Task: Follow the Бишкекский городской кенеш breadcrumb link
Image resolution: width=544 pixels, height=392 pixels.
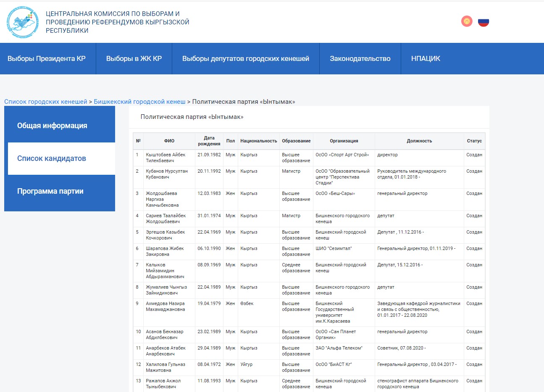Action: pos(139,102)
